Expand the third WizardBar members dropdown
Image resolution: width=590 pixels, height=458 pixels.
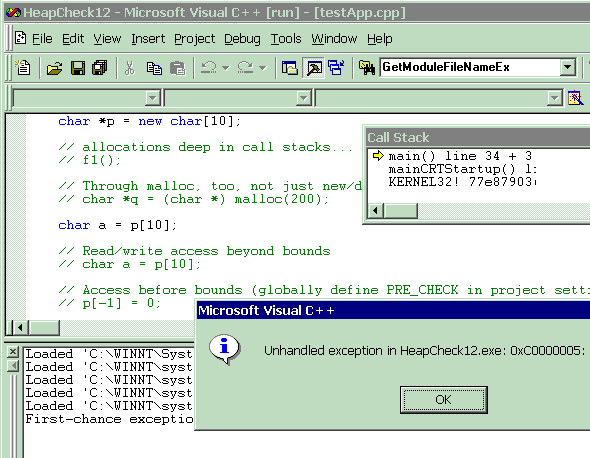click(554, 98)
